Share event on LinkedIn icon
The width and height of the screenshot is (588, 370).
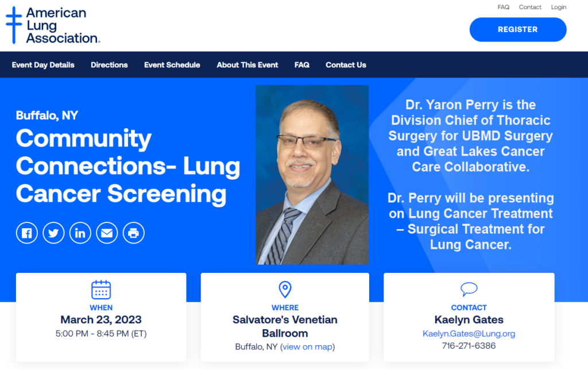[80, 233]
